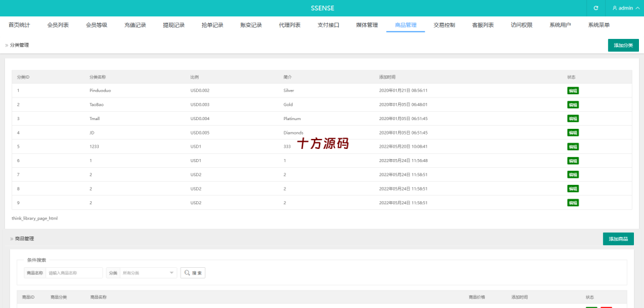Screen dimensions: 644x308
Task: Open the 交易控制 tab
Action: click(x=445, y=25)
